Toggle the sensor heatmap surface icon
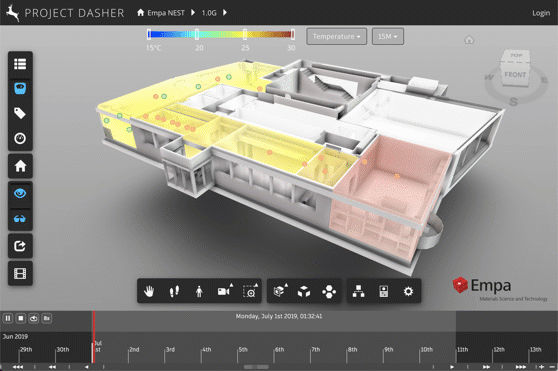Image resolution: width=558 pixels, height=371 pixels. coord(20,88)
